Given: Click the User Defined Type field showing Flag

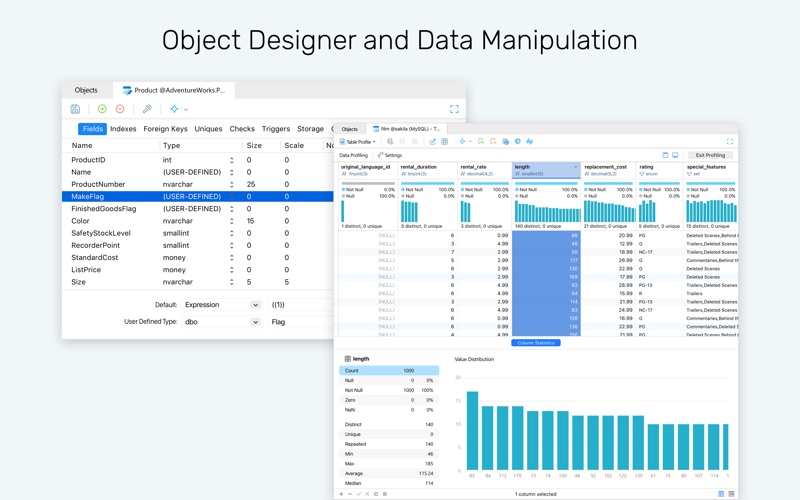Looking at the screenshot, I should (x=301, y=322).
